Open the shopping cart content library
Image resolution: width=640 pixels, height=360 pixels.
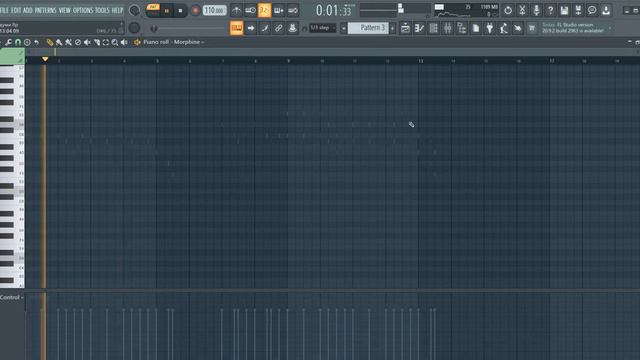[532, 28]
